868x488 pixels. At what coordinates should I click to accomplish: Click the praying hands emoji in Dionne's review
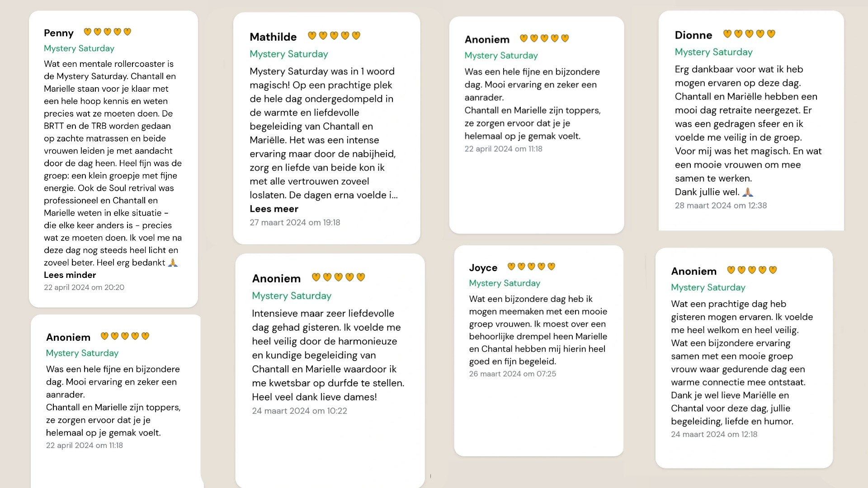coord(748,192)
